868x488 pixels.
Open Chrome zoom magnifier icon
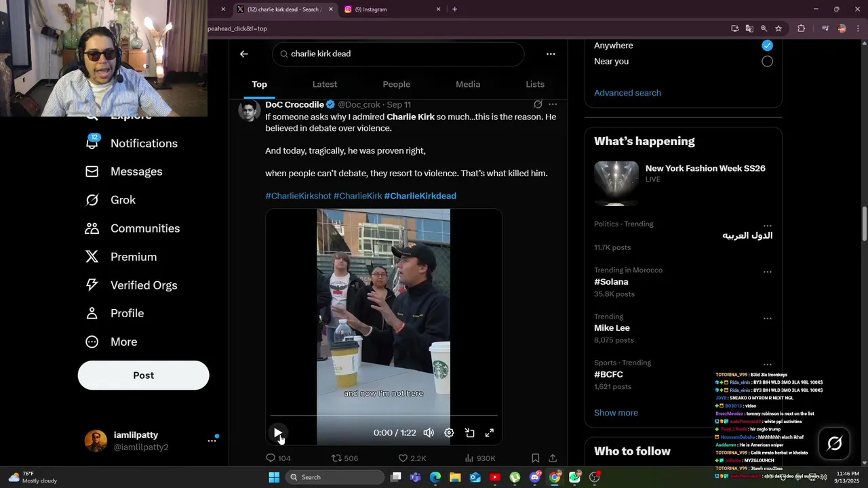click(x=764, y=28)
